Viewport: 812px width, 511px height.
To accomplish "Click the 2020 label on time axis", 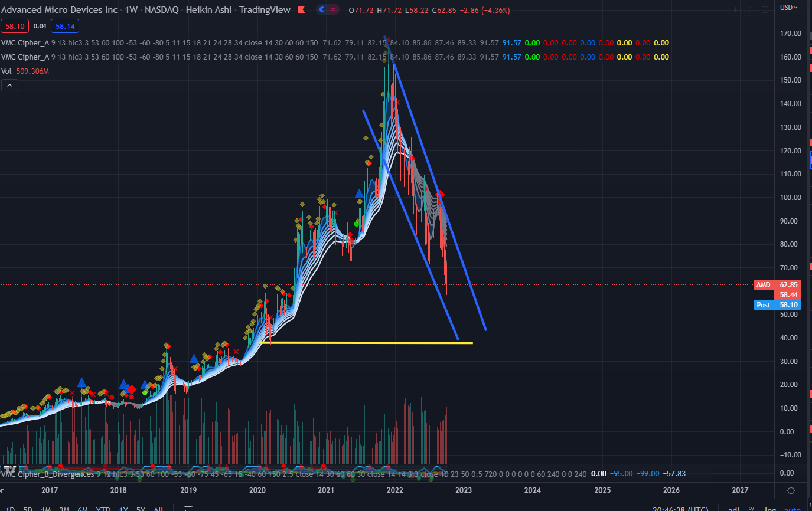I will click(x=257, y=490).
